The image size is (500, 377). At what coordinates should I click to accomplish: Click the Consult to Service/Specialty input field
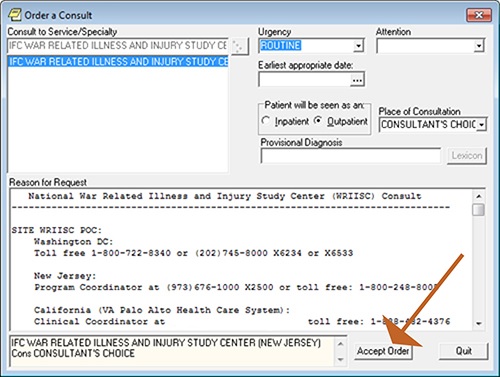click(x=118, y=46)
